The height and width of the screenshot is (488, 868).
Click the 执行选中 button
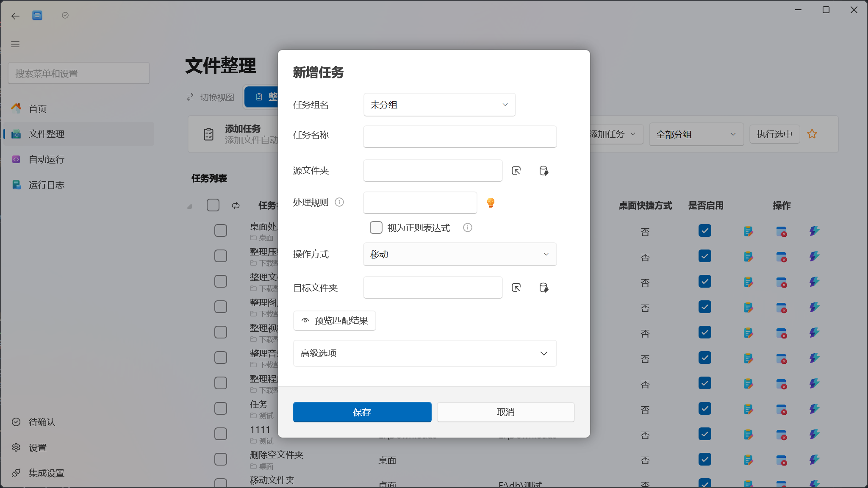point(774,134)
